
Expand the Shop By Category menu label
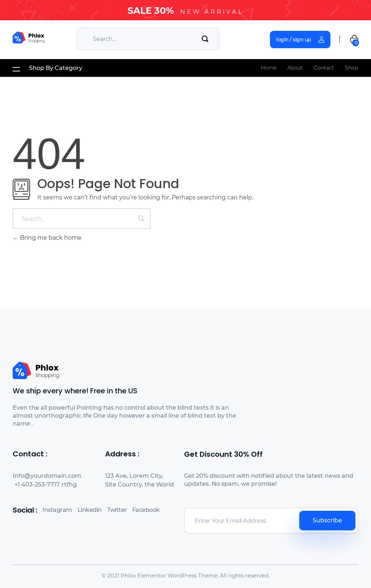coord(55,68)
